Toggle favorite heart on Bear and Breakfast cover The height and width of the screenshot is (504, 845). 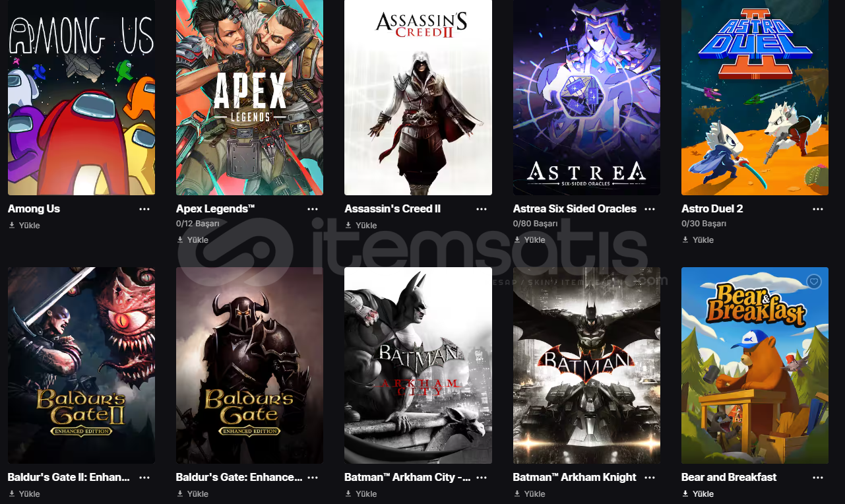click(814, 282)
